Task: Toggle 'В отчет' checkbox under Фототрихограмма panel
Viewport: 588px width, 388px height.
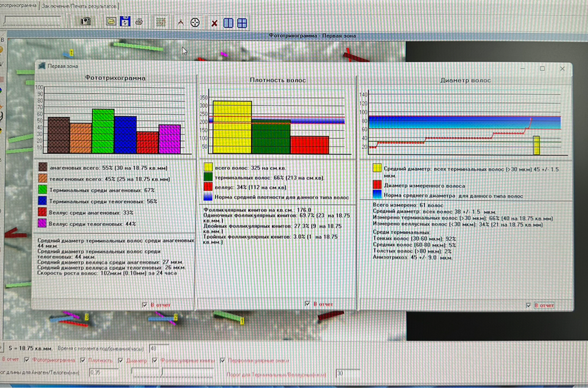Action: click(x=145, y=305)
